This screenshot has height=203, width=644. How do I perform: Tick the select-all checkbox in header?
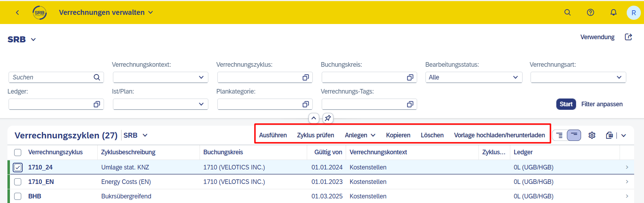(18, 153)
